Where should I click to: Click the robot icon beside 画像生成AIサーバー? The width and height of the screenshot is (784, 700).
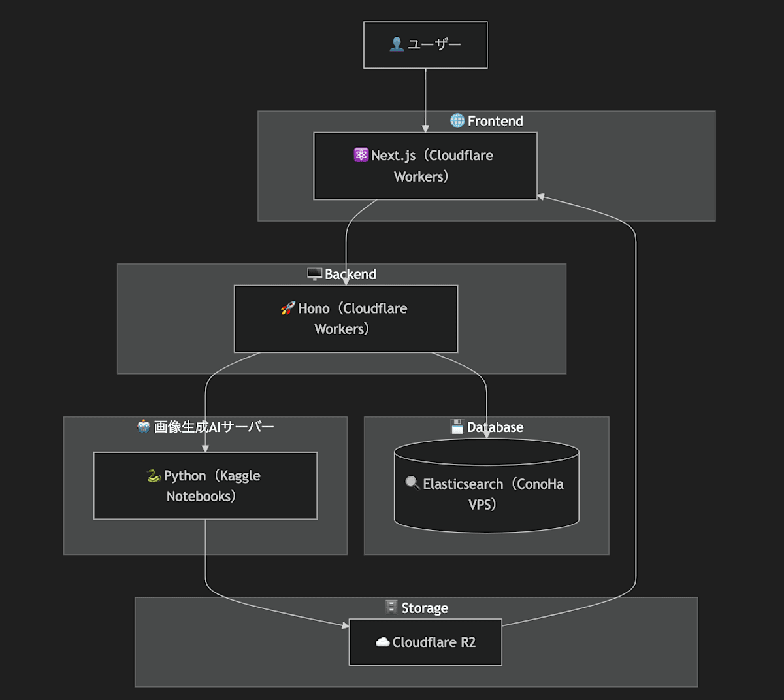(144, 427)
